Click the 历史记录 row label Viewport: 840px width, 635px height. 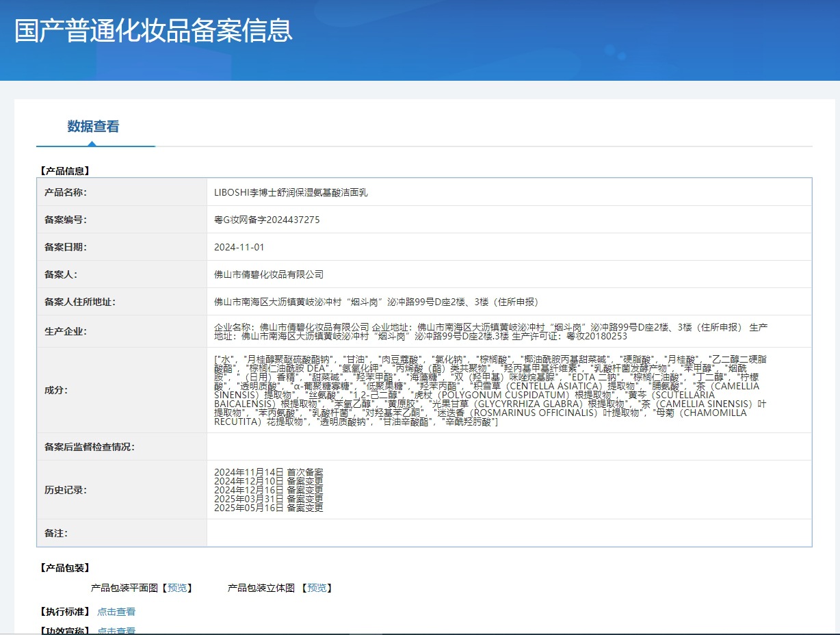pos(66,490)
